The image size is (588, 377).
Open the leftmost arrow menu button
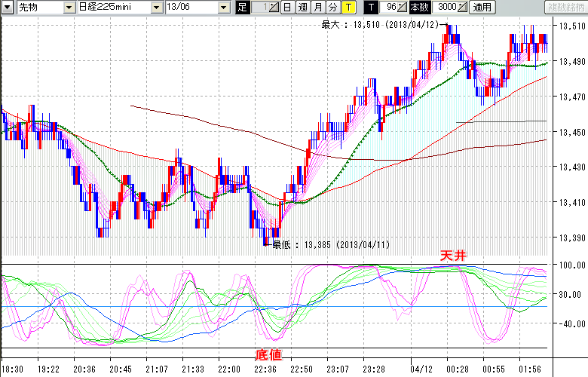8,8
